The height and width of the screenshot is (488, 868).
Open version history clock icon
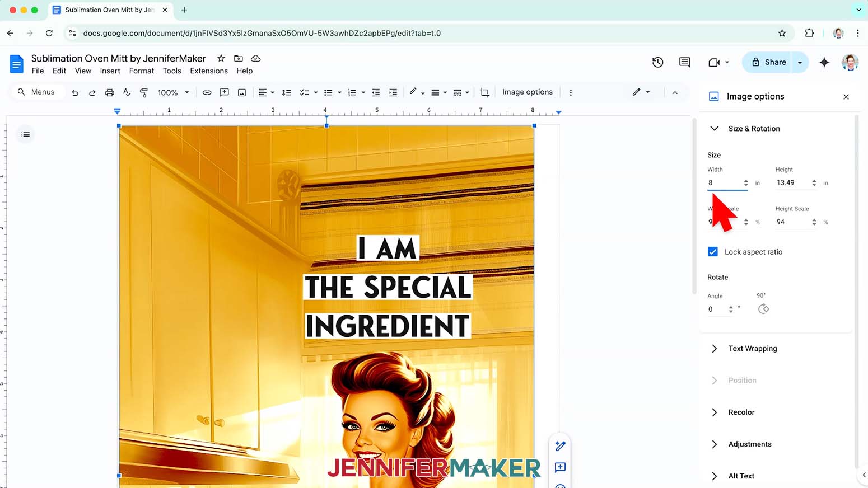pos(658,62)
